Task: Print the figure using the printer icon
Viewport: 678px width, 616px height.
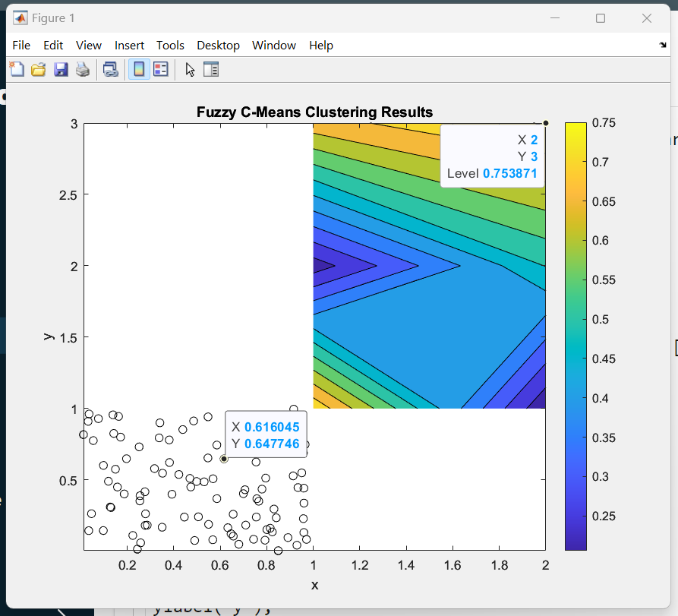Action: coord(83,69)
